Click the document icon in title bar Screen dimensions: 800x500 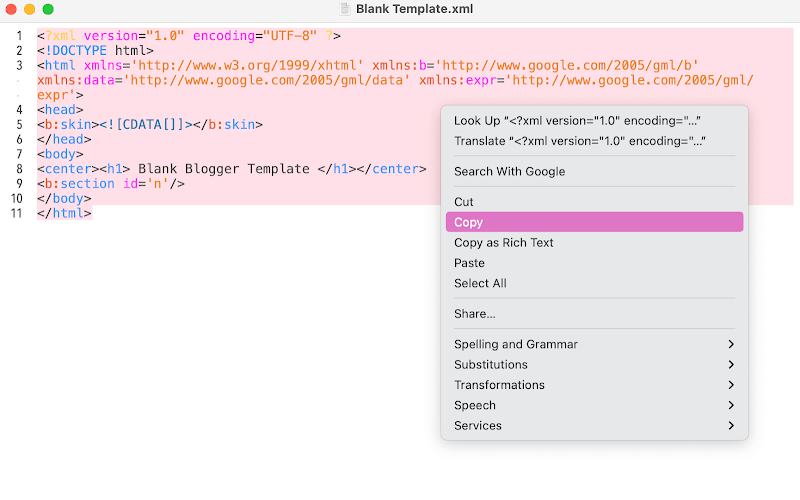(x=345, y=9)
